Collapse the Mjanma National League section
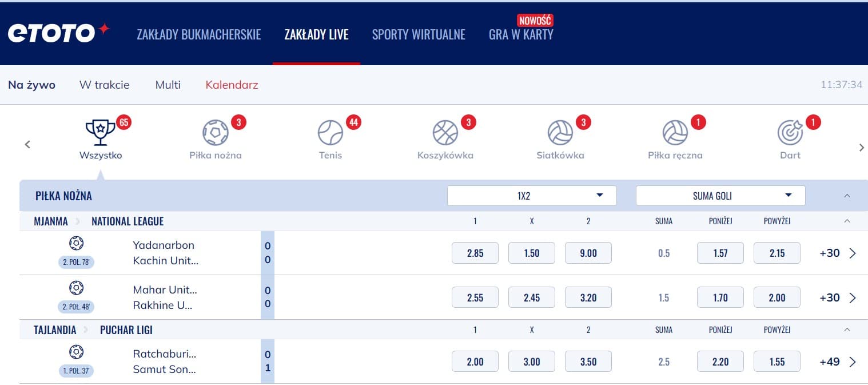 coord(847,221)
